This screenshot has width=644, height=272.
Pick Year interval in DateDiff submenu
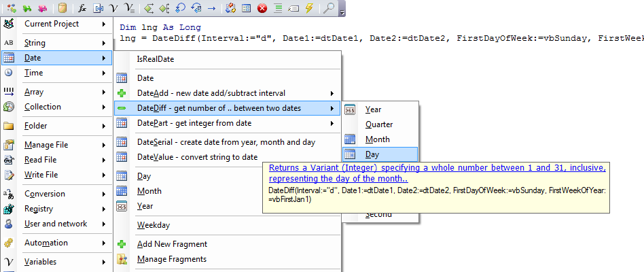373,109
